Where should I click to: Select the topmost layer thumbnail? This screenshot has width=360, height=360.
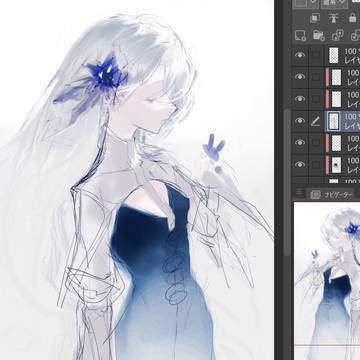pyautogui.click(x=334, y=55)
